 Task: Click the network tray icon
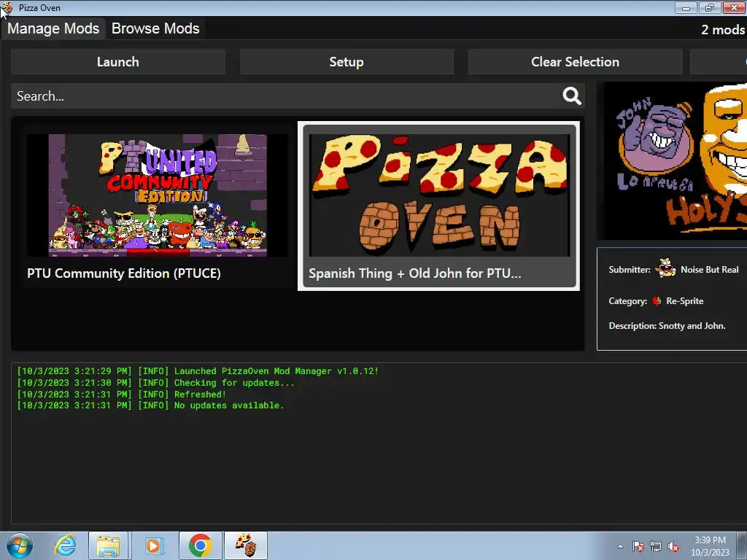(x=656, y=546)
